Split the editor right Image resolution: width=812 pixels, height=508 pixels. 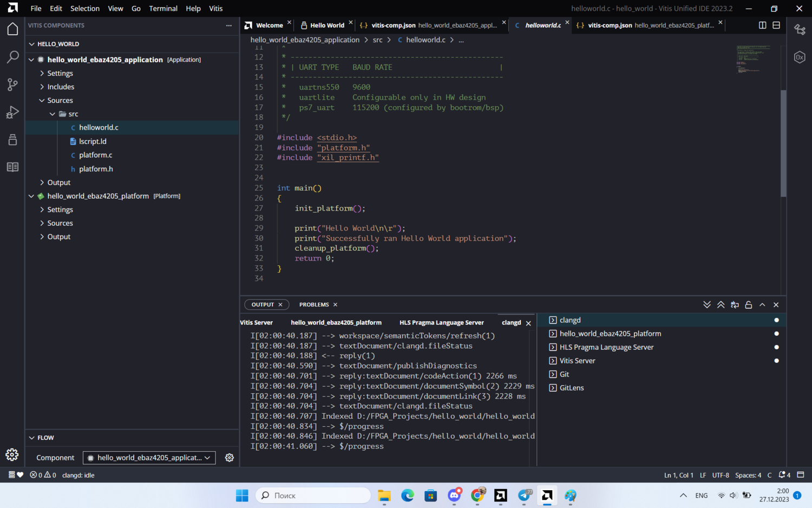click(762, 25)
